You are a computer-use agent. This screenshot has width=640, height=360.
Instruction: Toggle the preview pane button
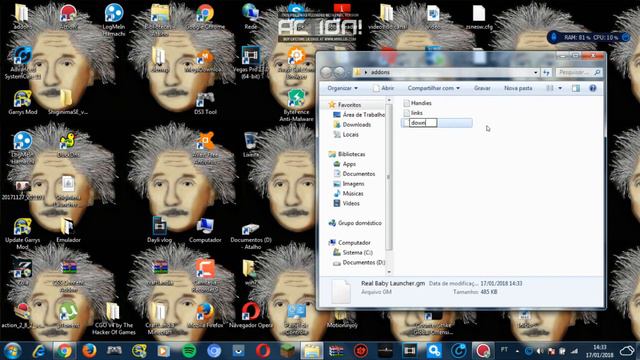coord(576,88)
